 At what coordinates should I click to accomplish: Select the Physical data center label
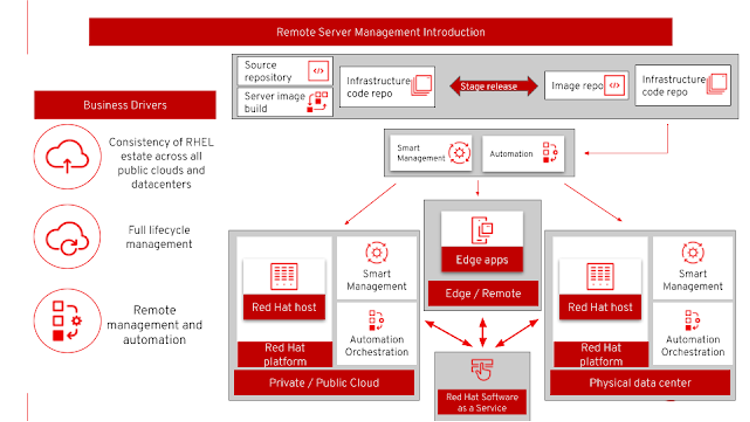(640, 383)
